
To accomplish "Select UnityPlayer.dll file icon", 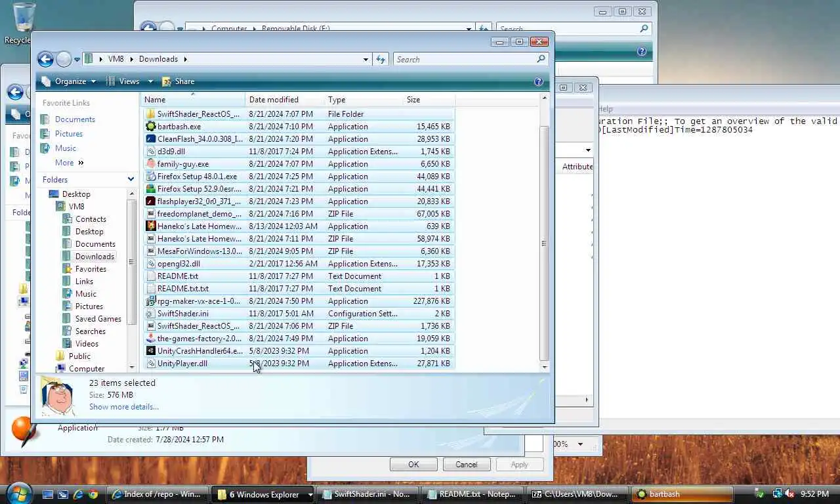I will click(x=151, y=364).
